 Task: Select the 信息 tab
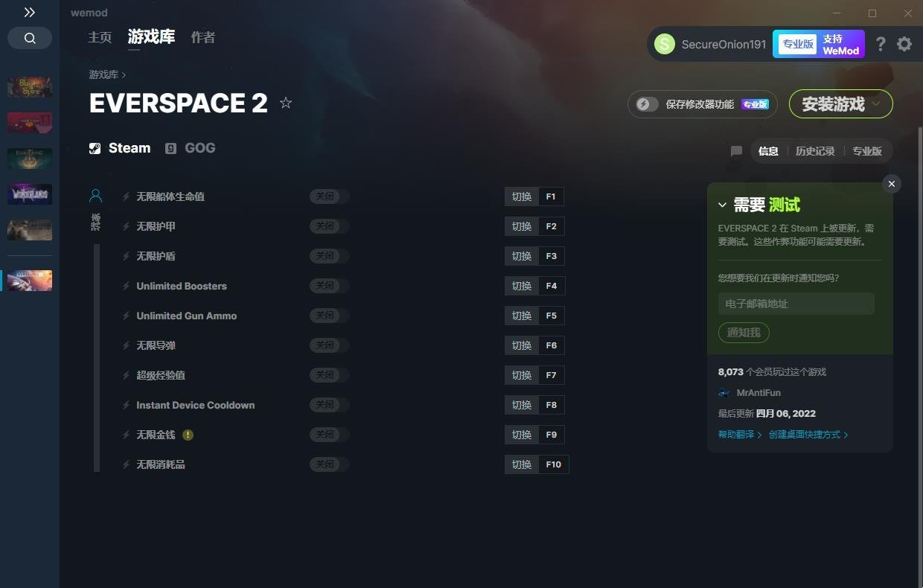coord(768,151)
